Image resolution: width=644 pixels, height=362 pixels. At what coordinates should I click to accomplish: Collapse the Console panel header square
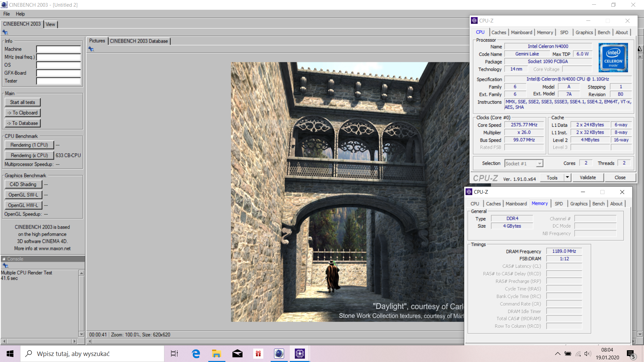pyautogui.click(x=4, y=259)
